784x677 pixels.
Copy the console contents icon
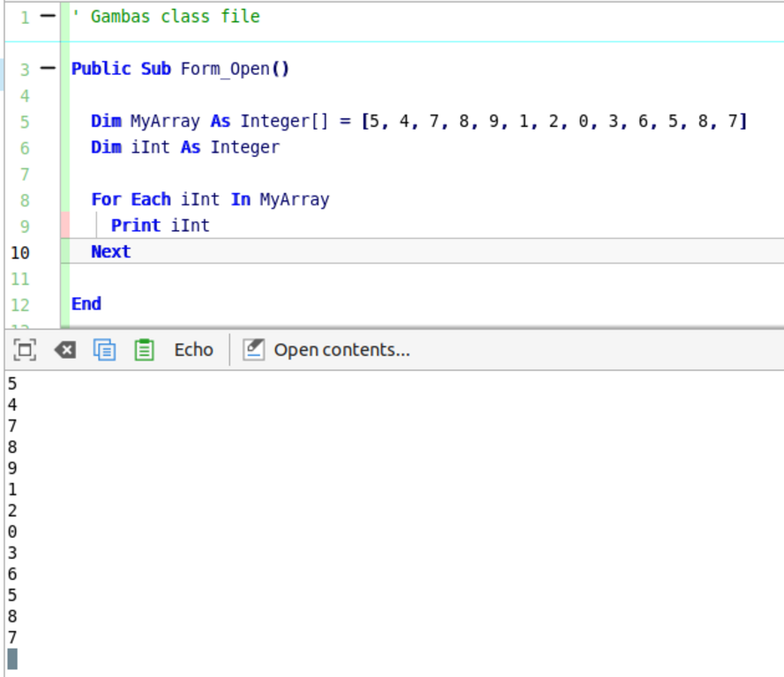(x=104, y=350)
